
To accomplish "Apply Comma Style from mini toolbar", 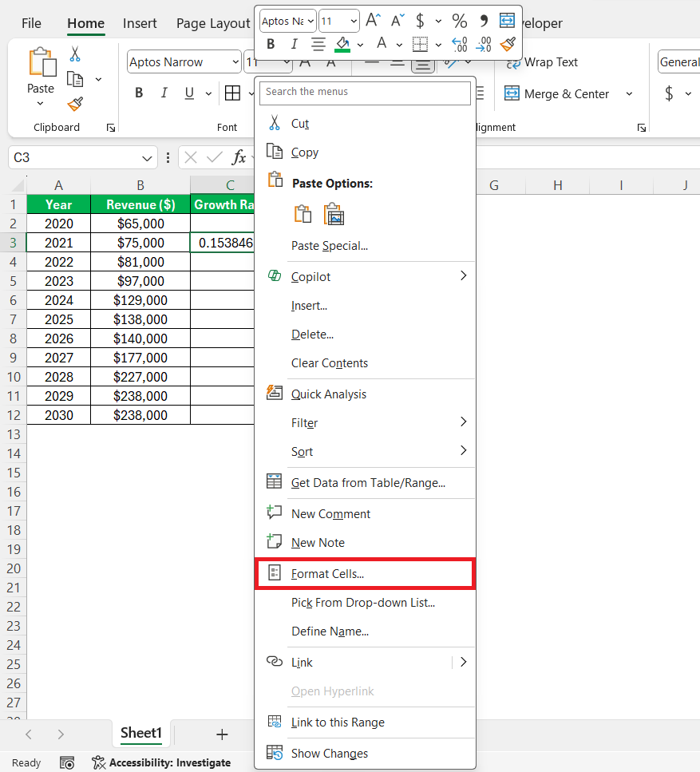I will point(484,21).
